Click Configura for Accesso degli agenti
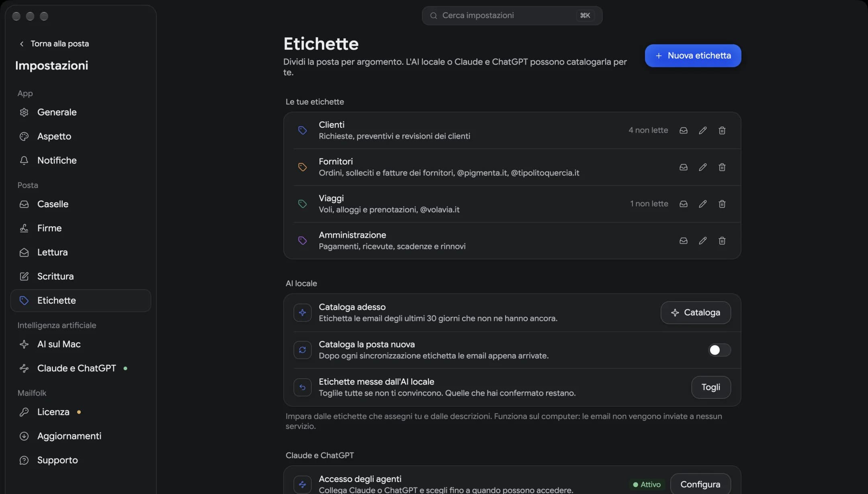Screen dimensions: 868x494 tap(700, 484)
